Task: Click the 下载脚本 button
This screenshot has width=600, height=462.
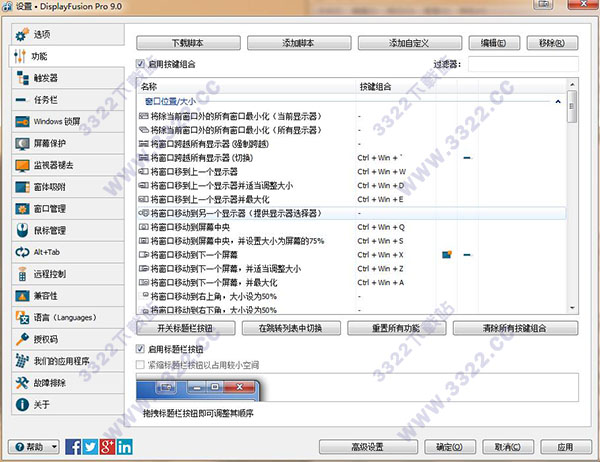Action: point(188,43)
